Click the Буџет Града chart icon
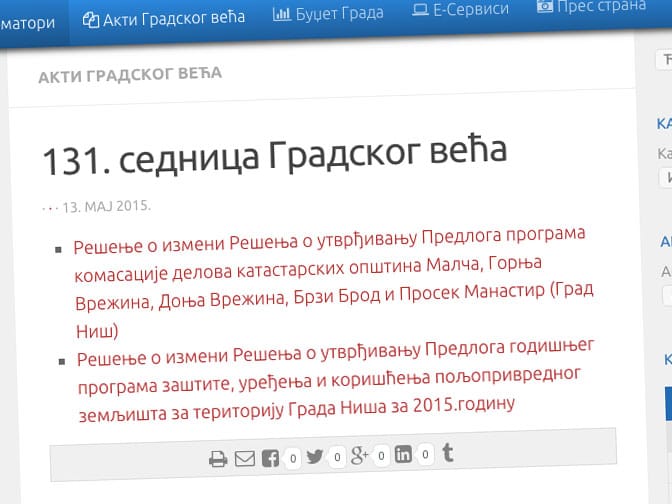This screenshot has height=504, width=672. [282, 13]
